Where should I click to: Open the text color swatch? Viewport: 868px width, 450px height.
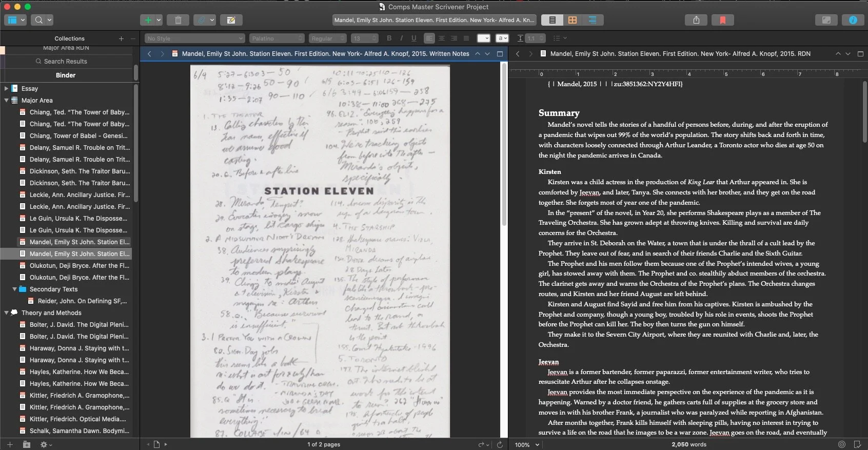click(x=483, y=38)
